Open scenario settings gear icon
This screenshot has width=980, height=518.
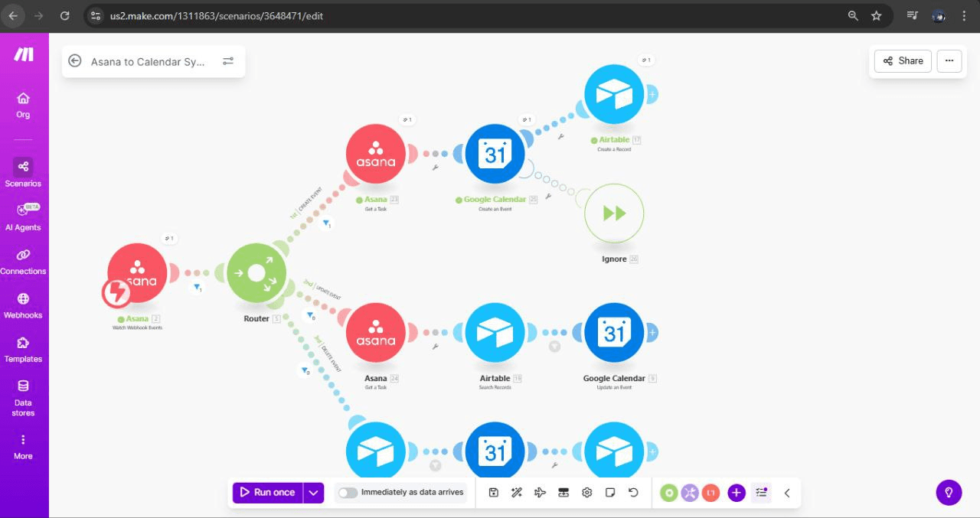click(587, 493)
